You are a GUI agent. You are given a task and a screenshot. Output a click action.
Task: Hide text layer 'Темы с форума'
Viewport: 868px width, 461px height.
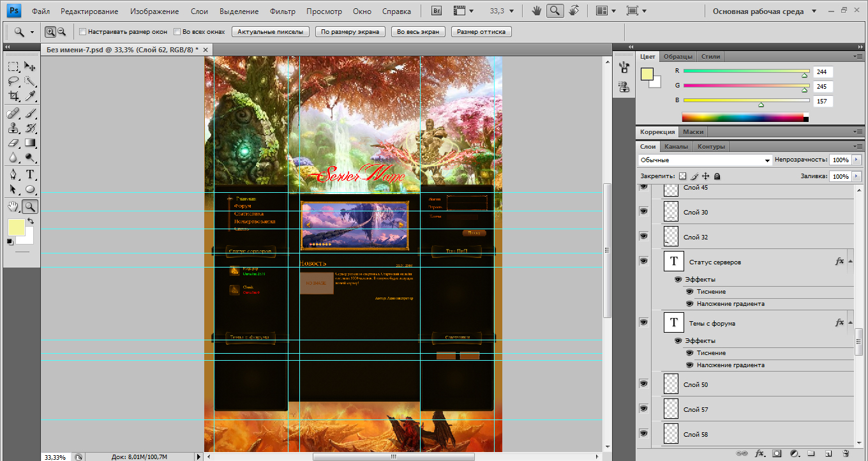pos(643,322)
